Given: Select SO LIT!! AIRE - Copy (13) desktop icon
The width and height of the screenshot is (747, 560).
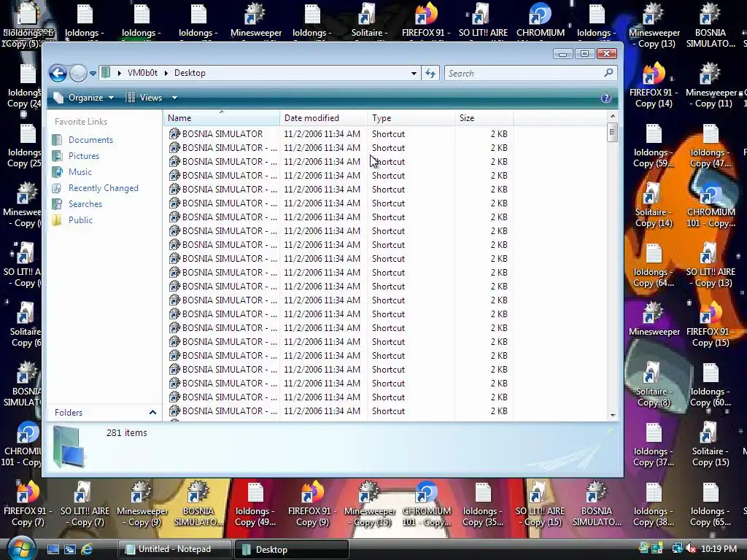Looking at the screenshot, I should click(711, 265).
